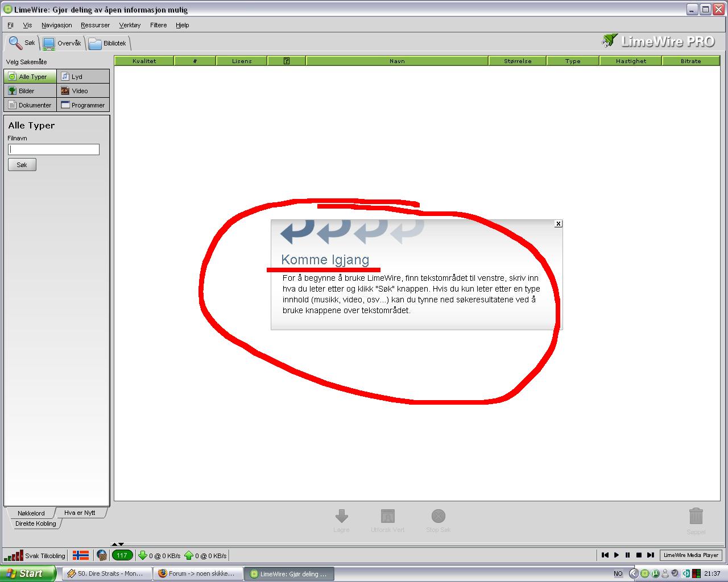Skip to previous track in media player
The height and width of the screenshot is (582, 728).
point(605,555)
